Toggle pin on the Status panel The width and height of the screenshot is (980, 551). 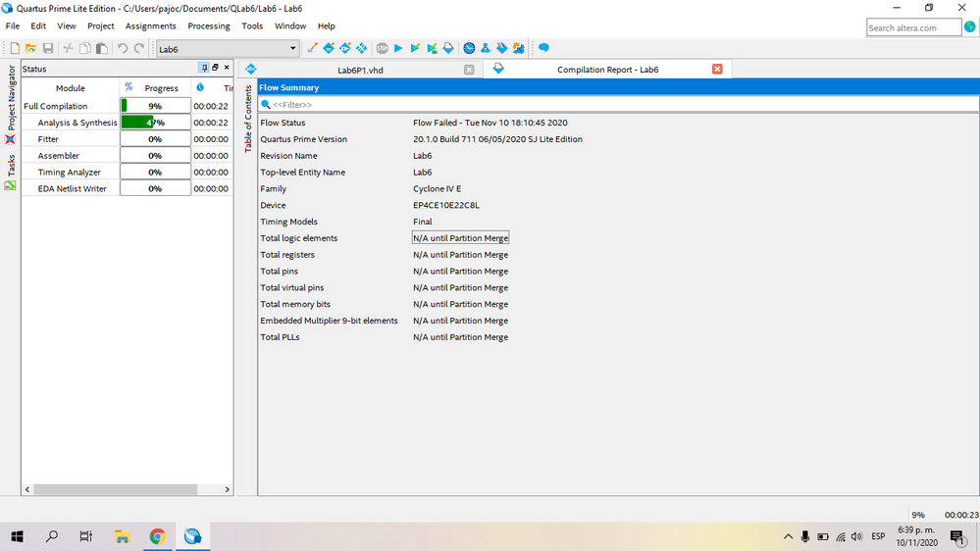(204, 69)
